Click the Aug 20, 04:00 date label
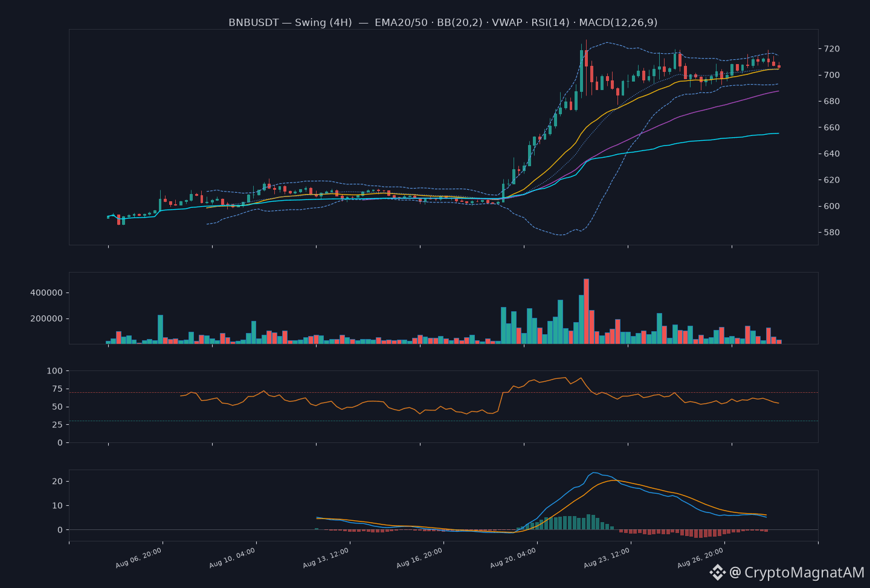870x588 pixels. [514, 558]
